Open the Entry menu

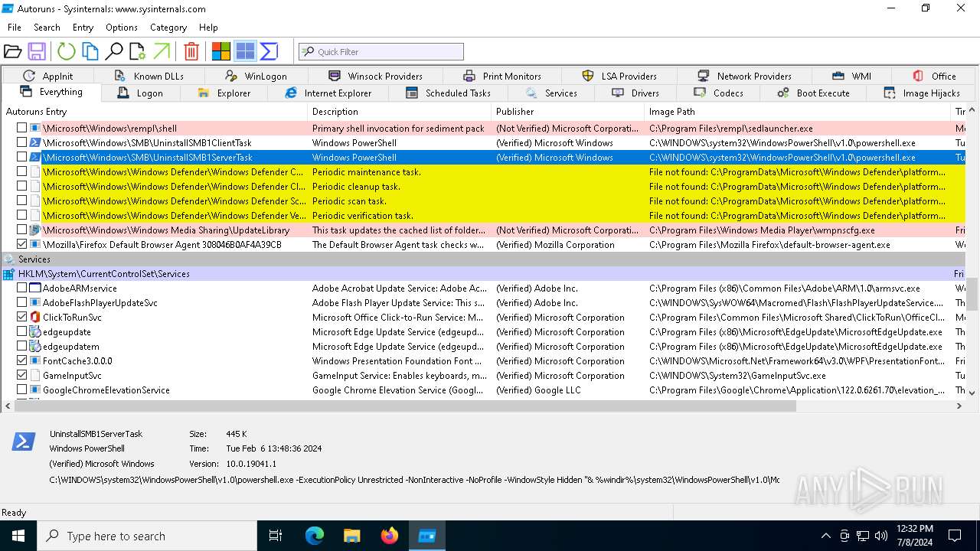click(x=83, y=28)
